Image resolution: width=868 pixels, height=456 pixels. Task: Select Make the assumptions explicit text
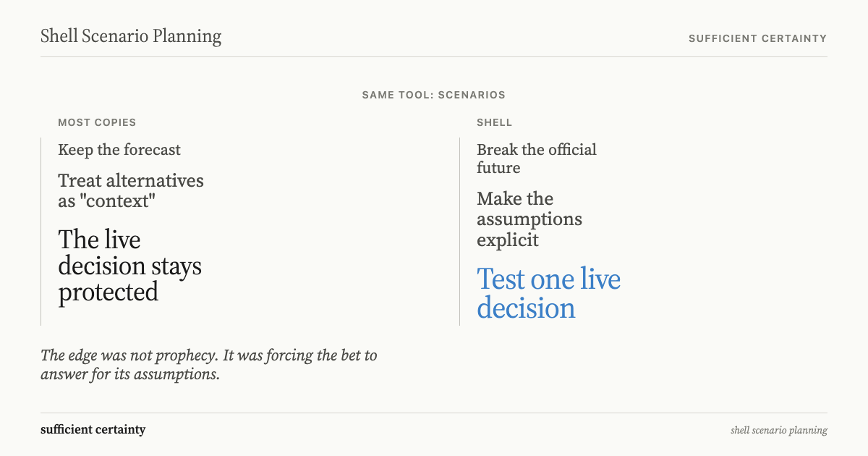point(529,219)
